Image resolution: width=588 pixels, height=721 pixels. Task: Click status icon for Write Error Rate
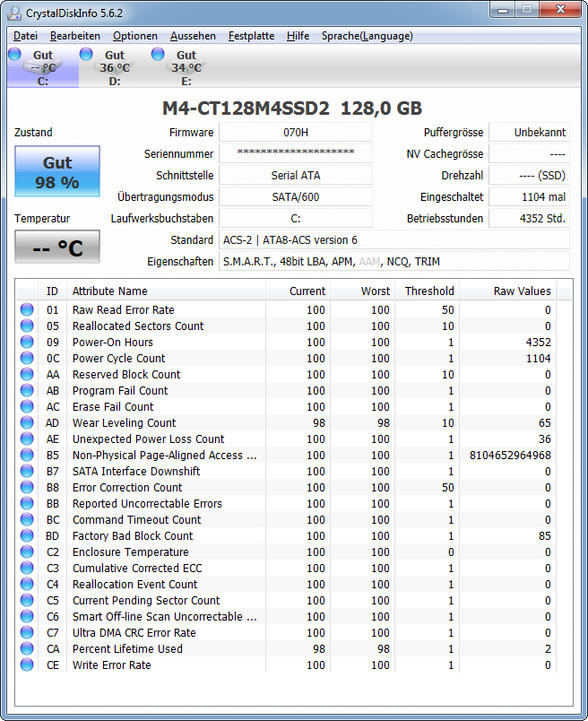[x=27, y=665]
